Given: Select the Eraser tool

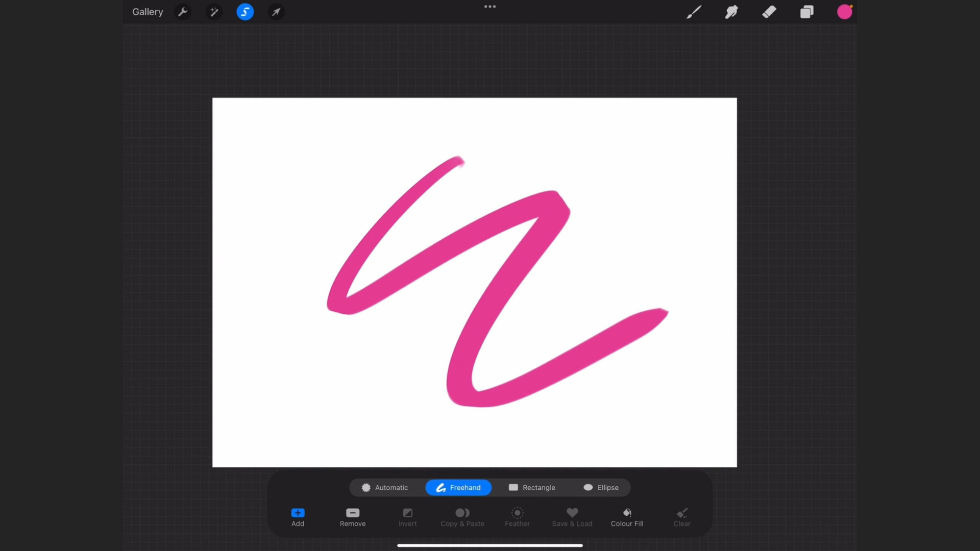Looking at the screenshot, I should pos(769,12).
